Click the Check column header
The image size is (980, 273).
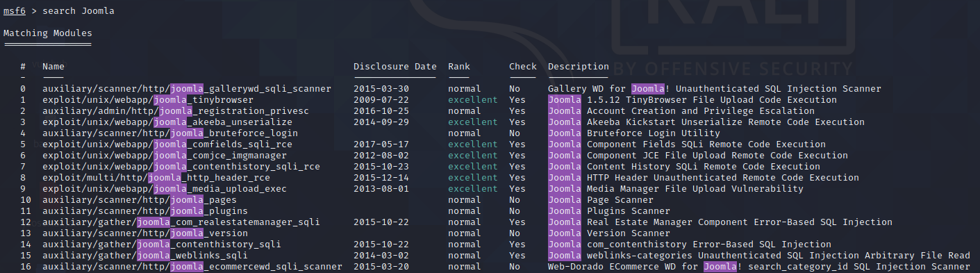[x=523, y=67]
